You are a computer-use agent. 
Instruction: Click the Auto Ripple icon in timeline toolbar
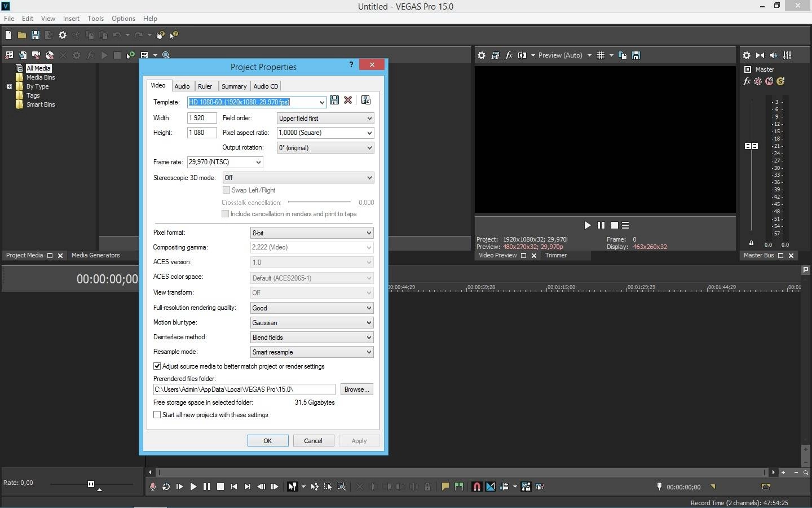(504, 487)
